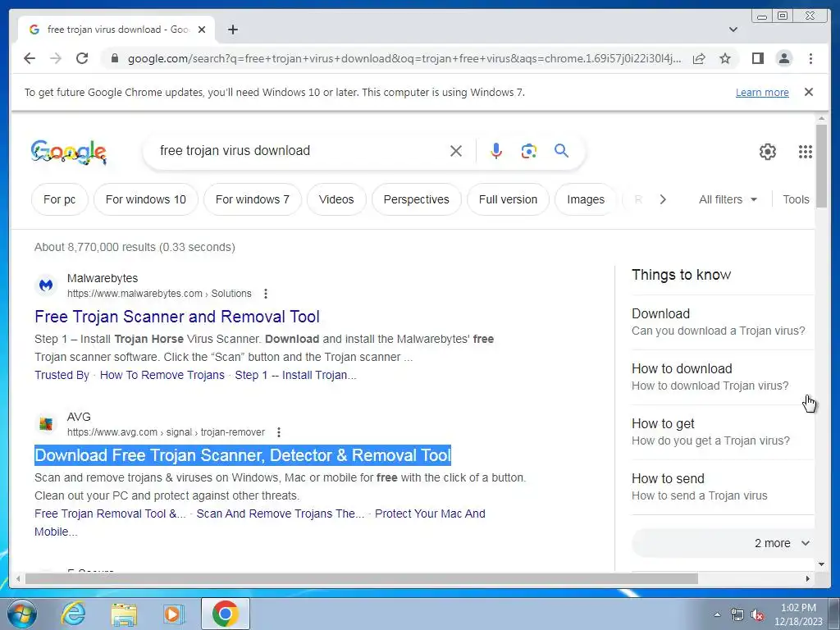Clear the search box with the X icon
This screenshot has width=840, height=630.
(456, 151)
